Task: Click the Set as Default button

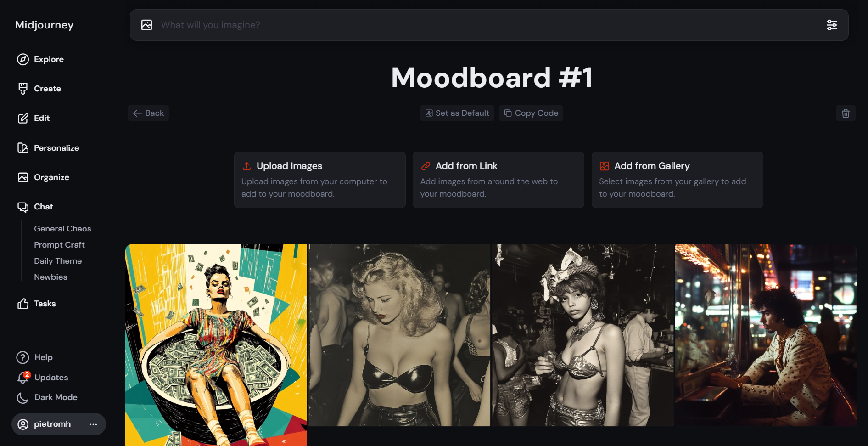Action: (457, 113)
